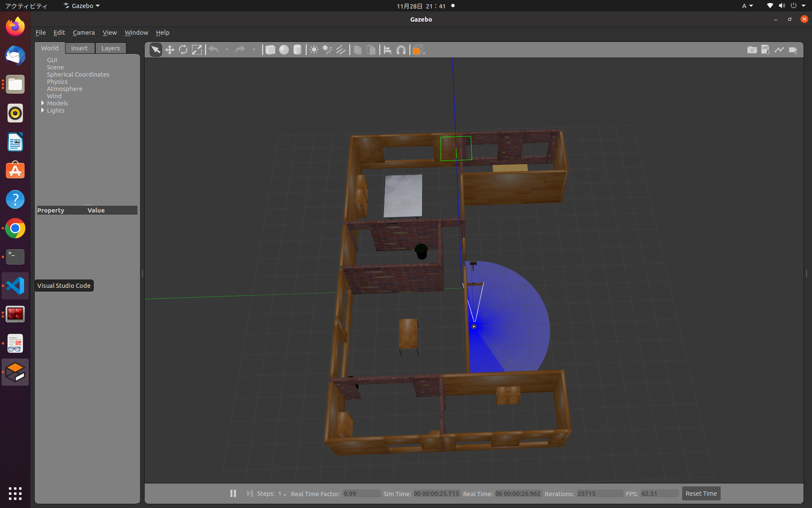This screenshot has height=508, width=812.
Task: Switch to the Layers tab
Action: 111,48
